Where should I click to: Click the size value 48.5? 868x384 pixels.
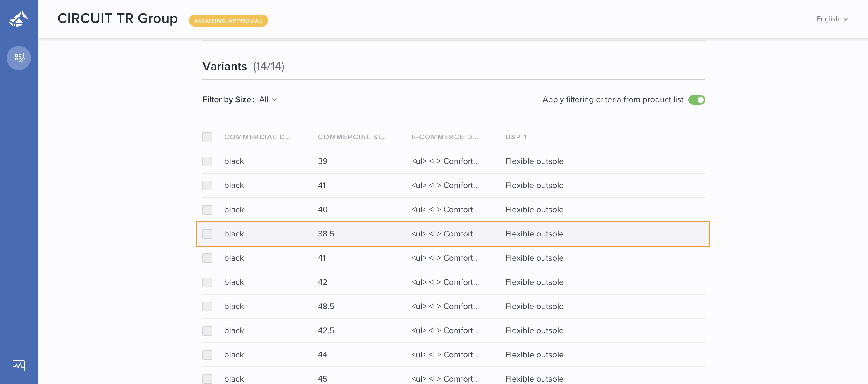click(x=326, y=307)
